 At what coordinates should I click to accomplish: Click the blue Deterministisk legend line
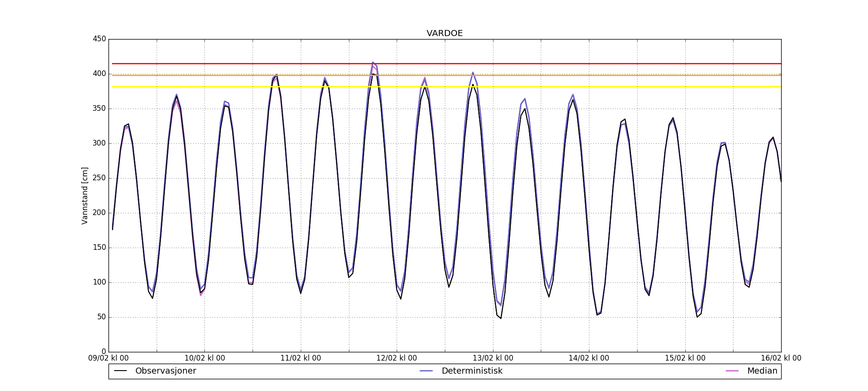point(426,371)
